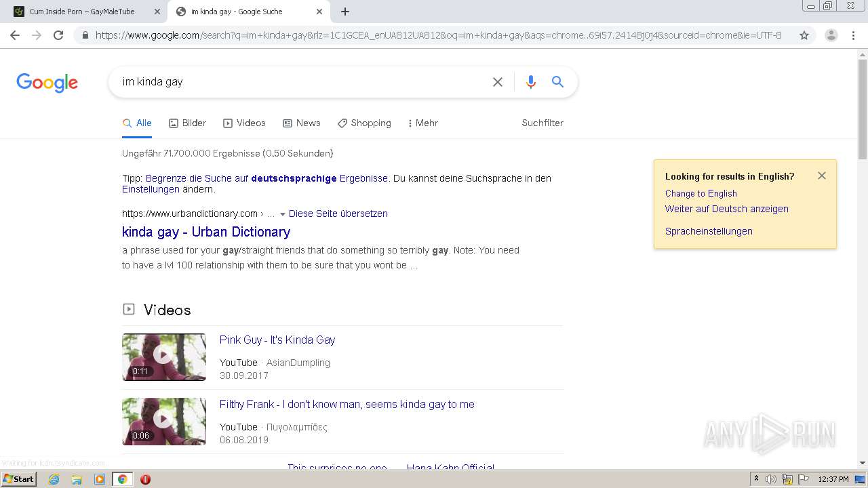
Task: Open 'Filthy Frank - I don't know man' link
Action: tap(347, 405)
